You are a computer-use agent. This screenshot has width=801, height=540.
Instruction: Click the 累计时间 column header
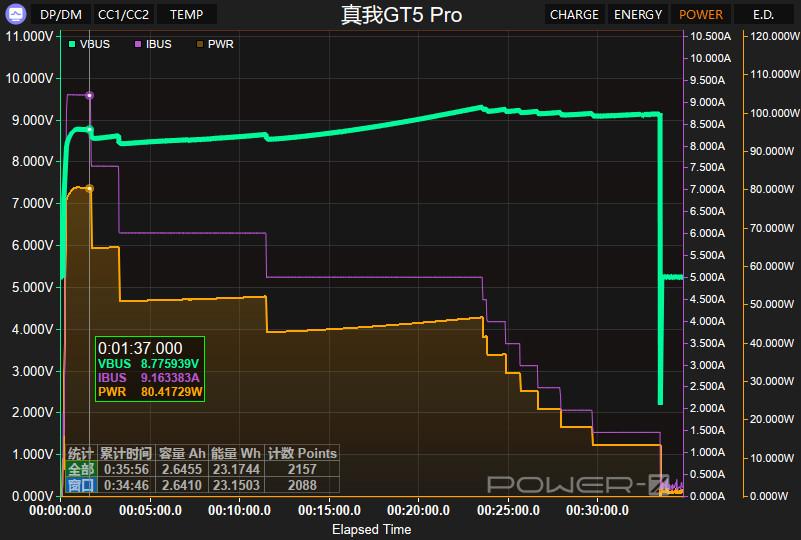tap(126, 453)
